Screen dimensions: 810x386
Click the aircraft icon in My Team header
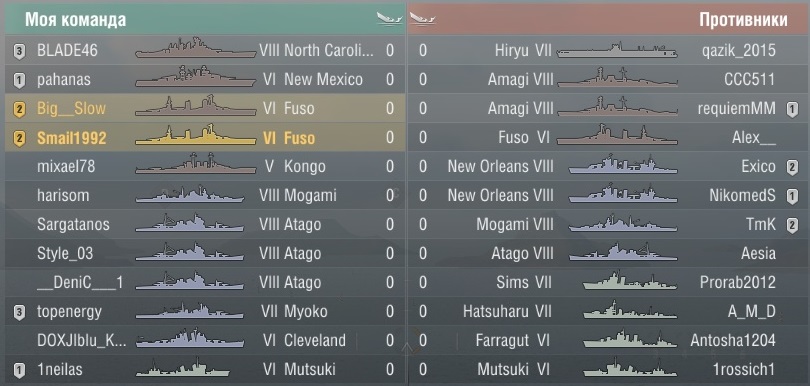pos(390,19)
